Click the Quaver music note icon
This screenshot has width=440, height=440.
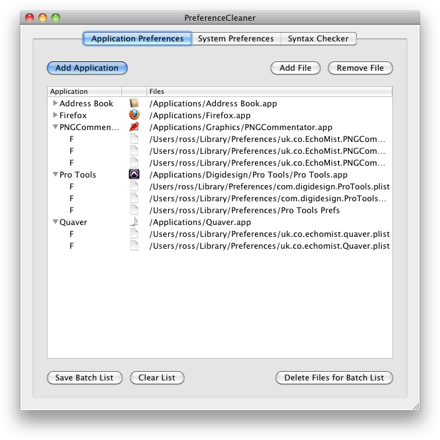134,222
